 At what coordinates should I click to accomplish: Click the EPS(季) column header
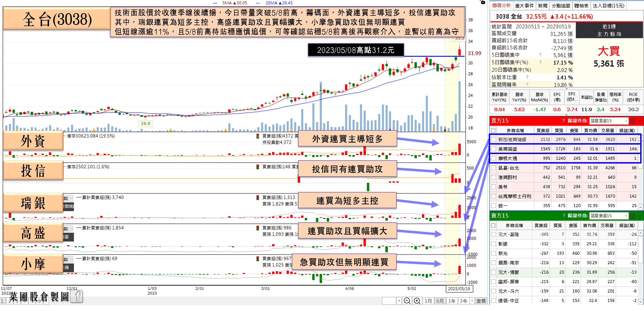(557, 97)
